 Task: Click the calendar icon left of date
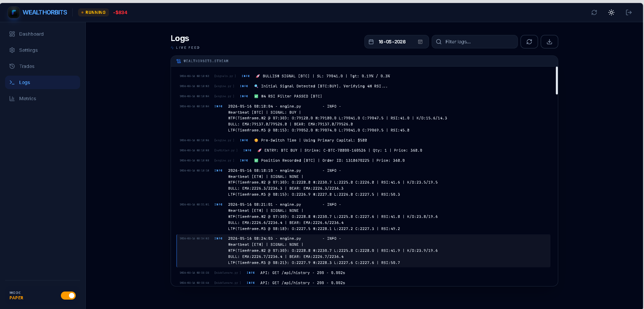tap(371, 42)
